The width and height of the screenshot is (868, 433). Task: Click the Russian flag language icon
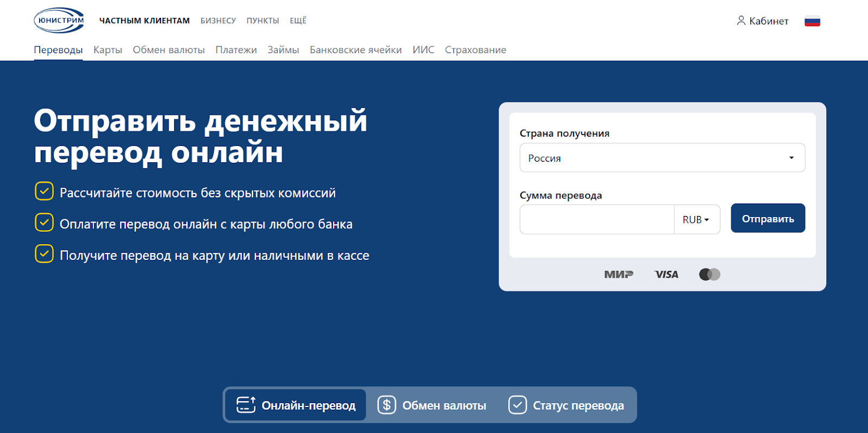pos(812,21)
